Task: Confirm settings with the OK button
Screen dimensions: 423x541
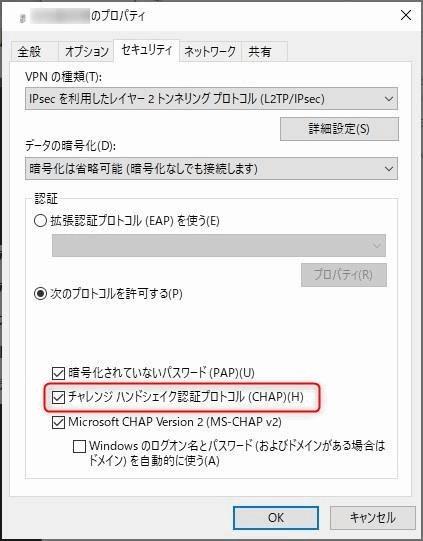Action: tap(276, 518)
